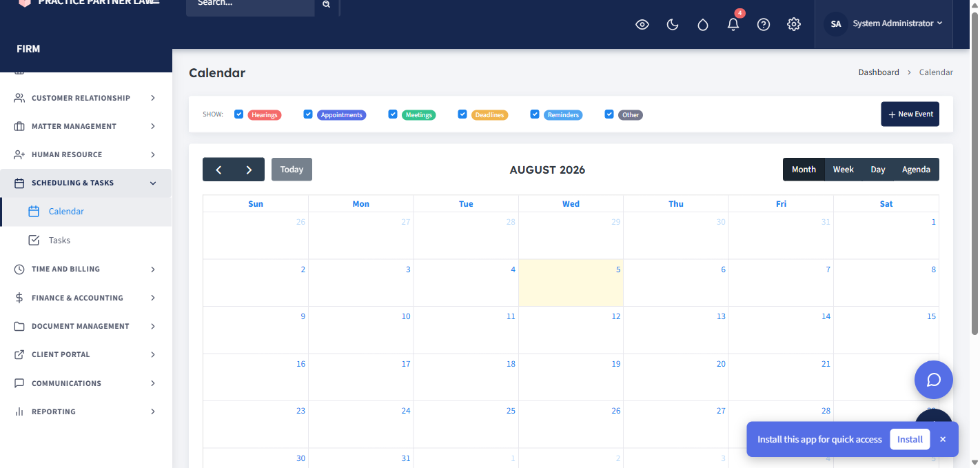Open the Tasks menu item
Image resolution: width=980 pixels, height=468 pixels.
click(x=86, y=240)
